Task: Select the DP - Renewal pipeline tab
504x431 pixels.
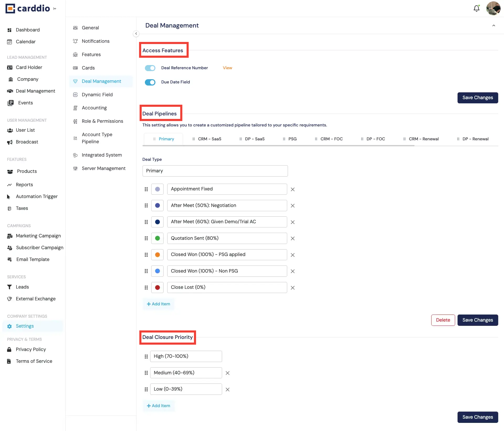Action: [x=476, y=139]
